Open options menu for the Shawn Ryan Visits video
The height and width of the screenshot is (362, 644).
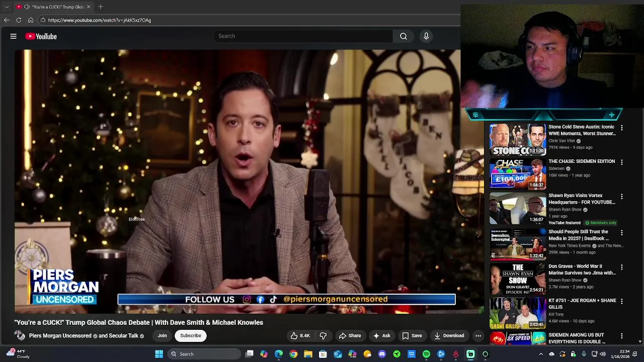point(622,197)
